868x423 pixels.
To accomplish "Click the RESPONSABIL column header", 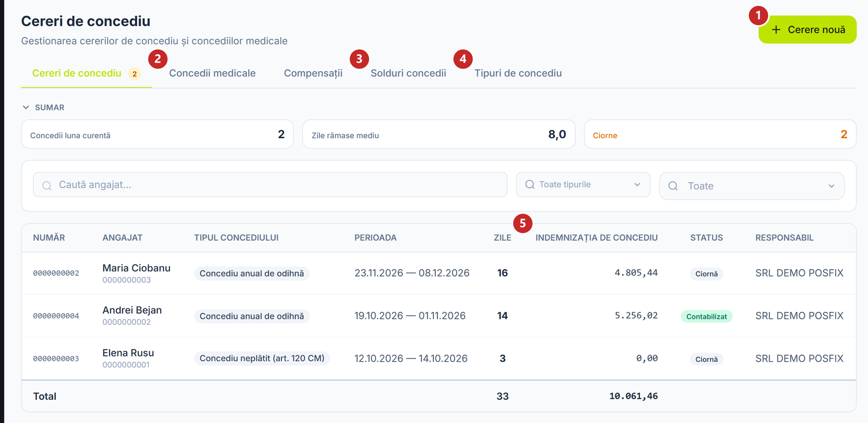I will pos(785,238).
